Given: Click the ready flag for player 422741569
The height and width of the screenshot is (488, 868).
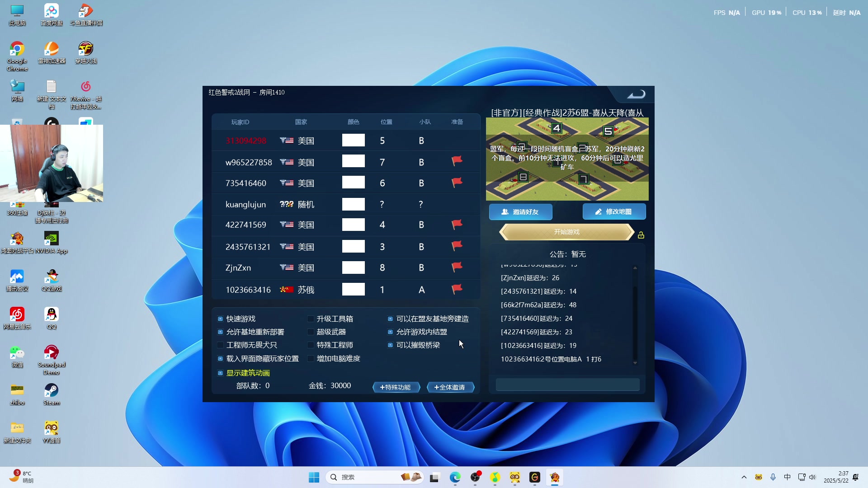Looking at the screenshot, I should (x=457, y=224).
